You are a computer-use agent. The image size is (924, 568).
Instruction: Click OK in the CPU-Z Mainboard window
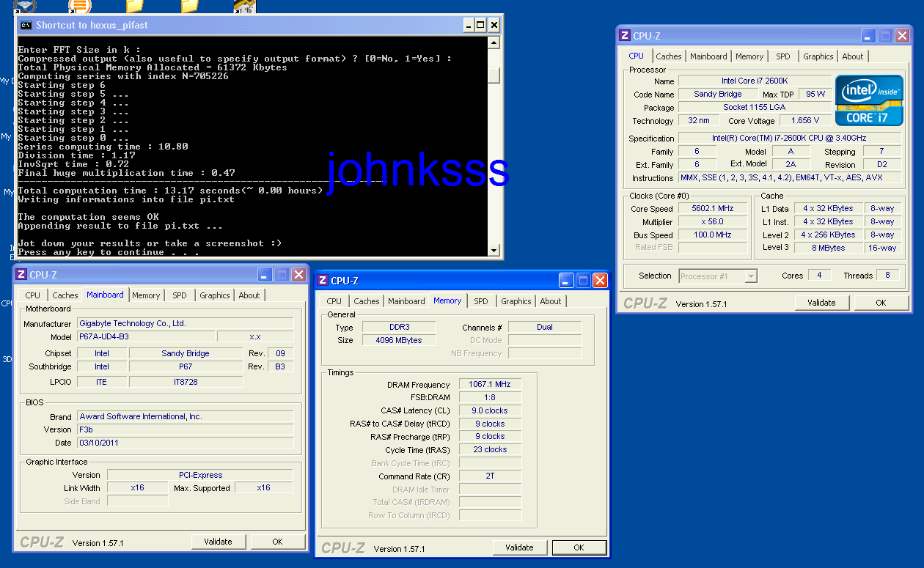[277, 542]
